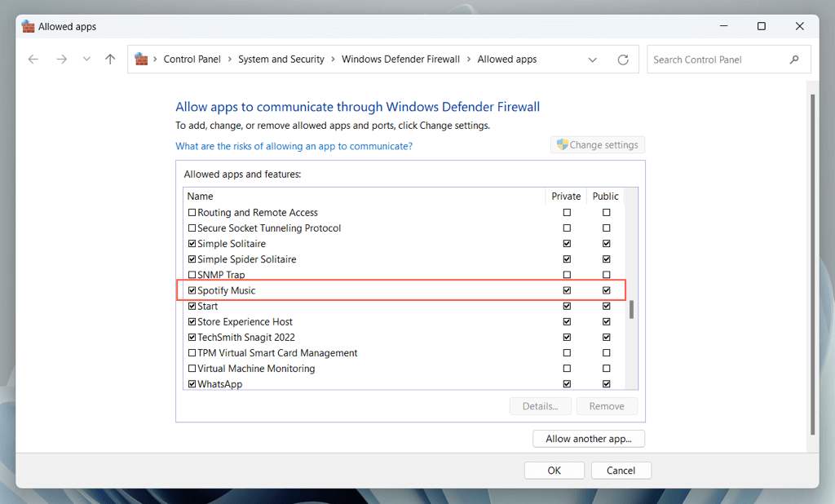This screenshot has width=835, height=504.
Task: Refresh the Allowed apps page
Action: [623, 60]
